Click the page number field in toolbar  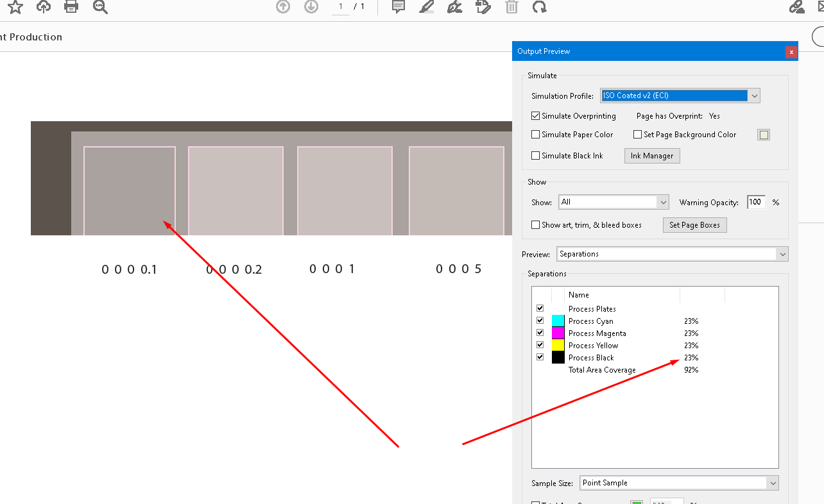pyautogui.click(x=341, y=7)
